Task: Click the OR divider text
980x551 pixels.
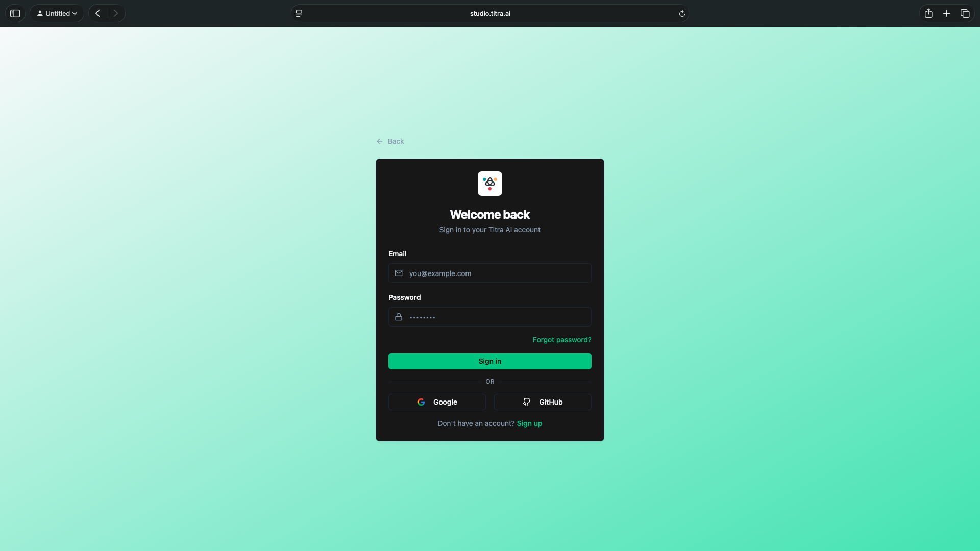Action: pyautogui.click(x=490, y=382)
